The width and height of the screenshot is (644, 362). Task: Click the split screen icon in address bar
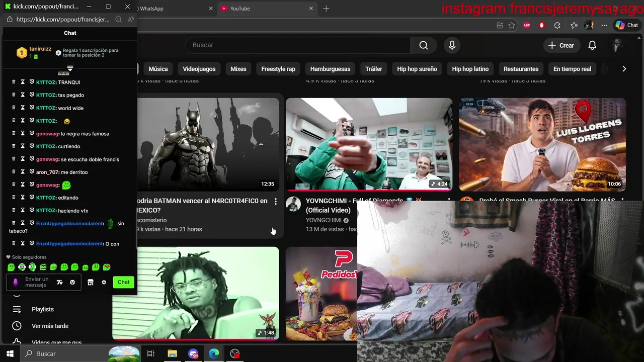coord(500,25)
